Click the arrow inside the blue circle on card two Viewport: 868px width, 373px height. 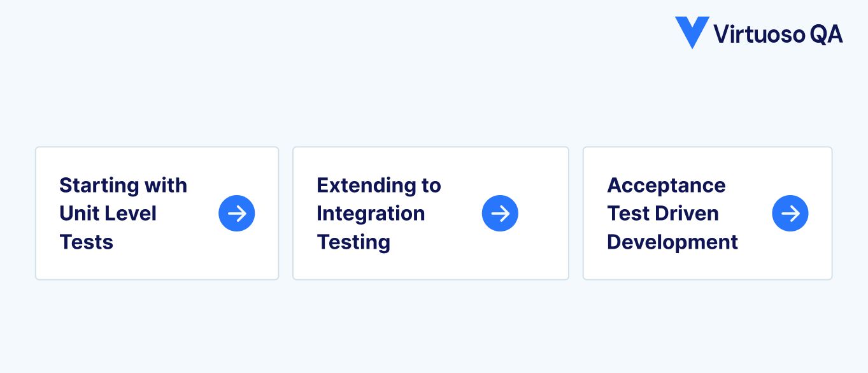pyautogui.click(x=501, y=213)
